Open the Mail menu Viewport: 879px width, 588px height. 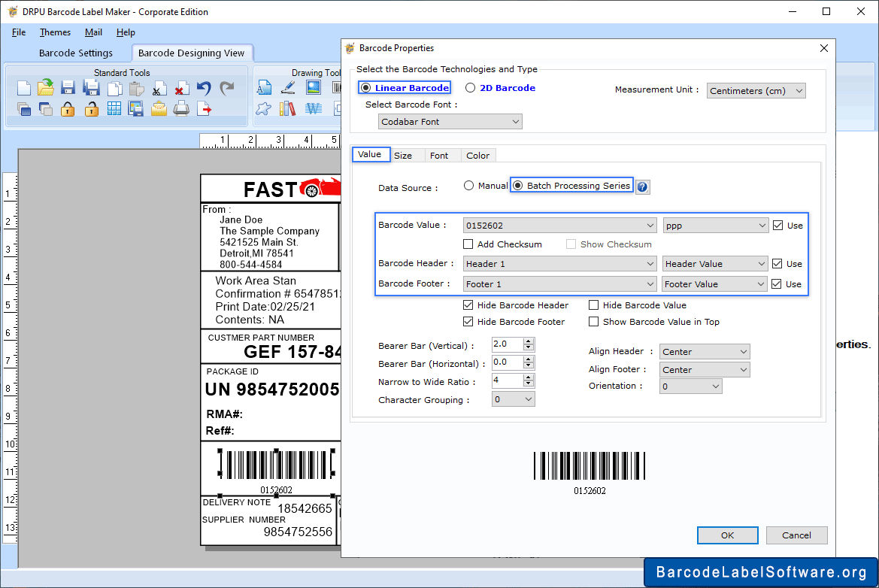click(93, 32)
